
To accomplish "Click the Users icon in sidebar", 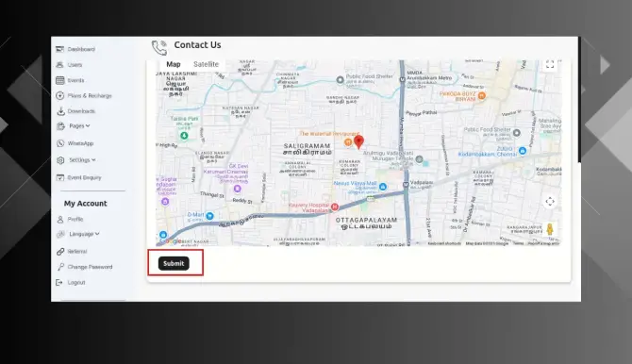I will click(59, 64).
